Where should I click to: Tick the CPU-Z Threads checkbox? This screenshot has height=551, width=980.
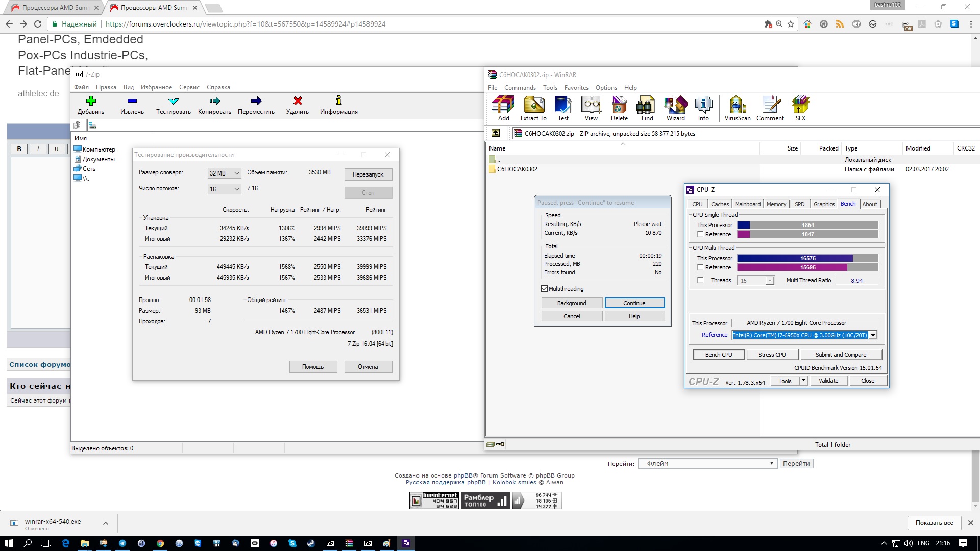[x=700, y=280]
